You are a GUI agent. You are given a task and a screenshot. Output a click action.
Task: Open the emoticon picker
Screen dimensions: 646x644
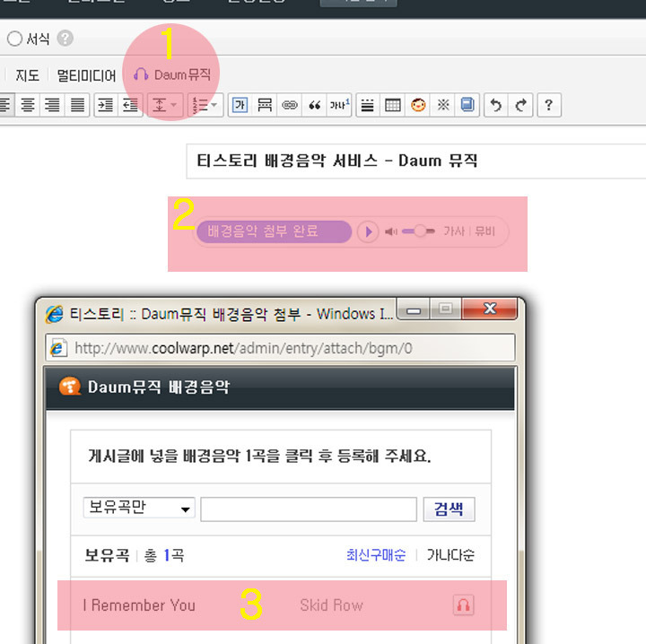click(x=418, y=105)
